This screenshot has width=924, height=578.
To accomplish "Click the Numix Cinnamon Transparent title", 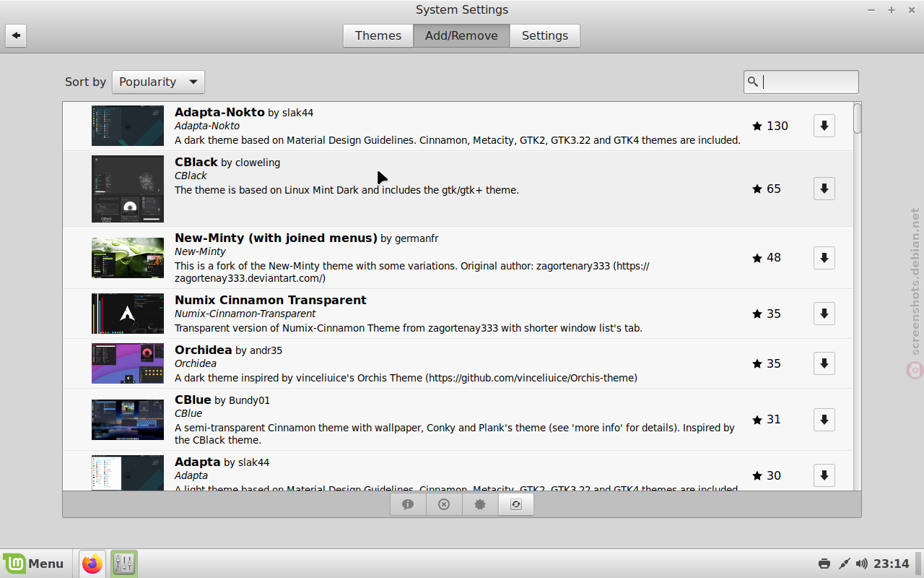I will 271,300.
